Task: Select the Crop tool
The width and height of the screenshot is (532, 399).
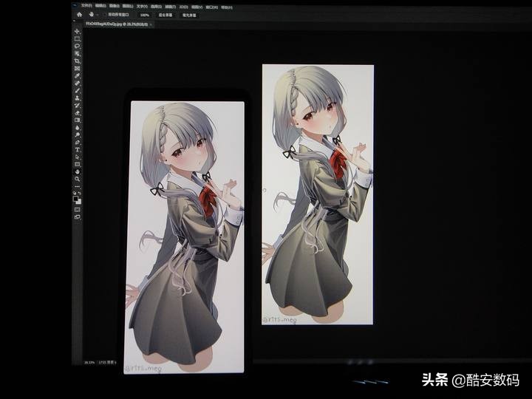Action: 77,61
